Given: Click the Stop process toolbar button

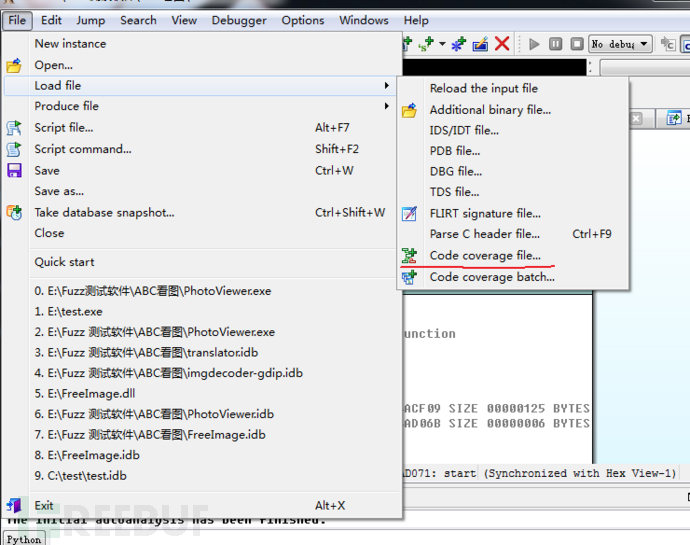Looking at the screenshot, I should (x=577, y=44).
